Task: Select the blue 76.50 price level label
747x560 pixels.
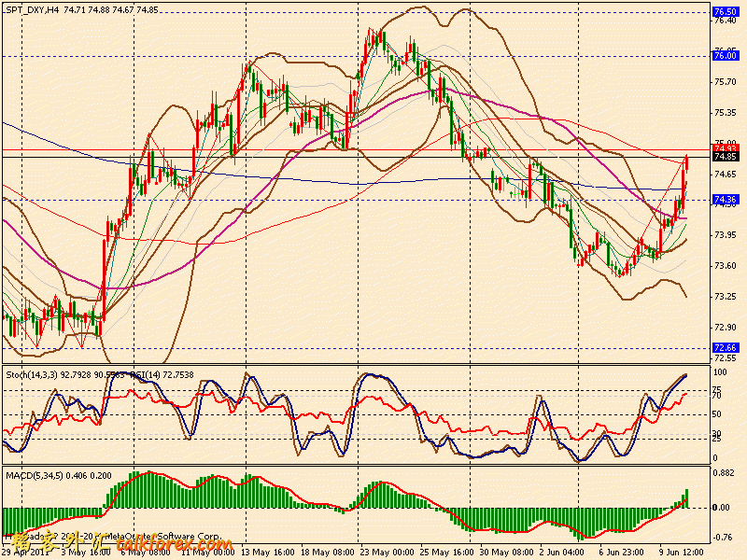Action: [726, 12]
